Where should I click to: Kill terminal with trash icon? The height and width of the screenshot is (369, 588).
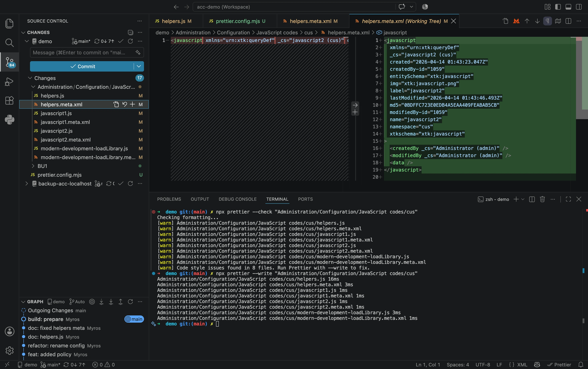pyautogui.click(x=542, y=199)
